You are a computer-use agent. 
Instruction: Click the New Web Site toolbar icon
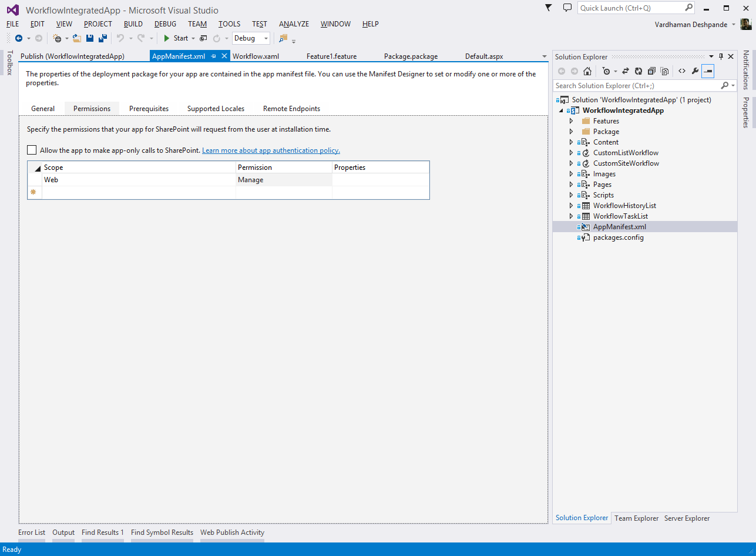pos(57,38)
